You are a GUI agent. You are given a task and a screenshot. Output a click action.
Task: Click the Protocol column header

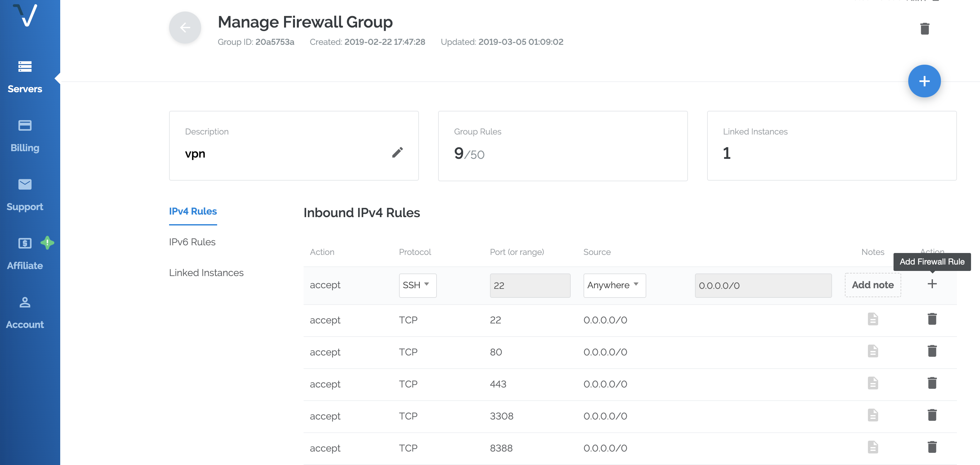click(x=415, y=252)
